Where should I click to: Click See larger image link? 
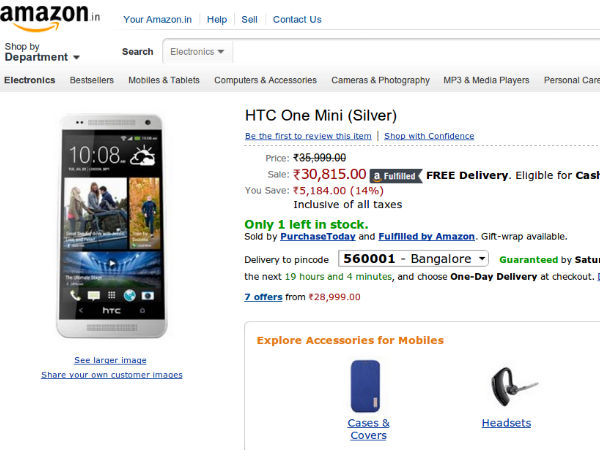(x=110, y=360)
